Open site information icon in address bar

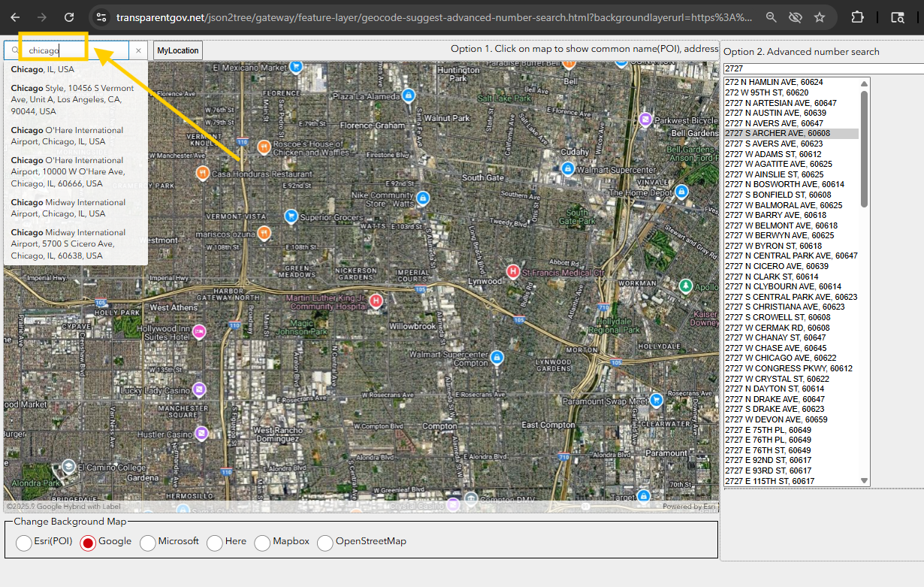point(101,17)
